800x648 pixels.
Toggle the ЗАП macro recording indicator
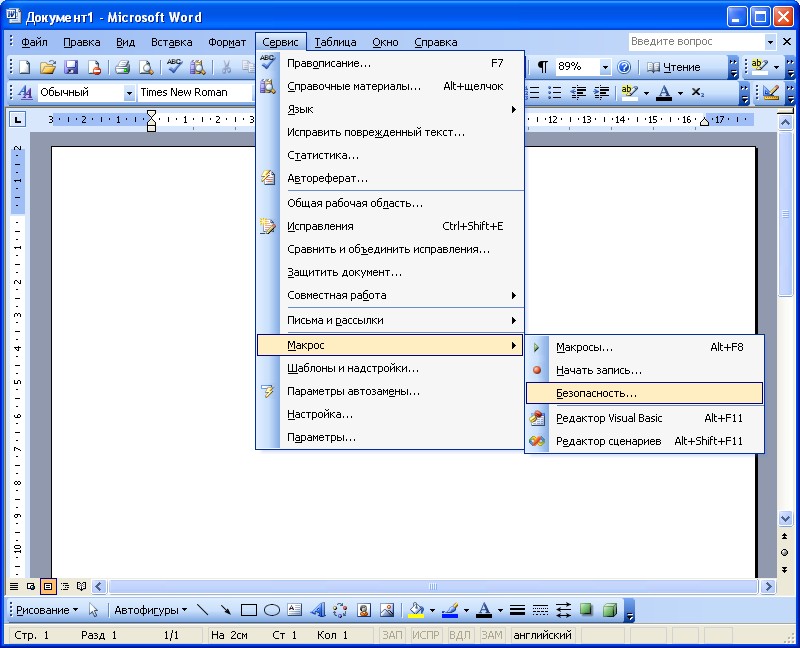392,635
